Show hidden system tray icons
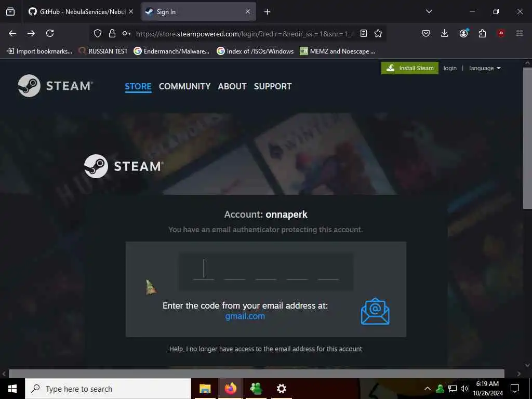Image resolution: width=532 pixels, height=399 pixels. pyautogui.click(x=428, y=389)
